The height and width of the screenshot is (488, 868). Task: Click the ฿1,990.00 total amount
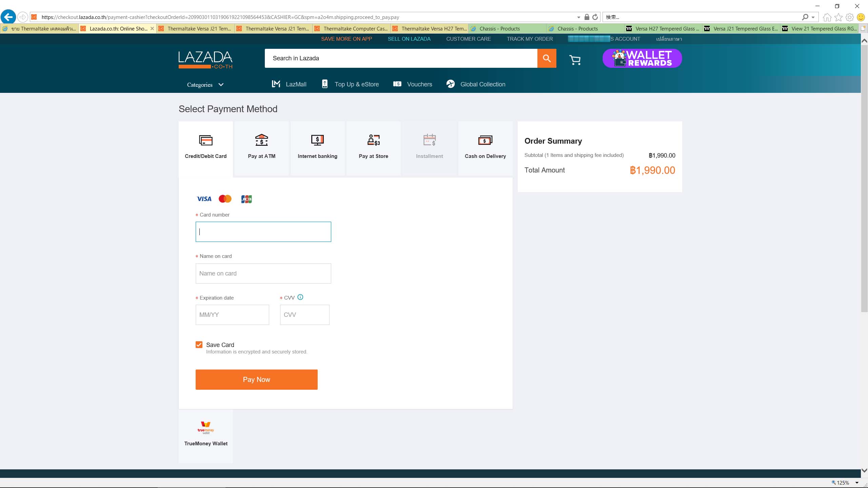click(x=652, y=170)
